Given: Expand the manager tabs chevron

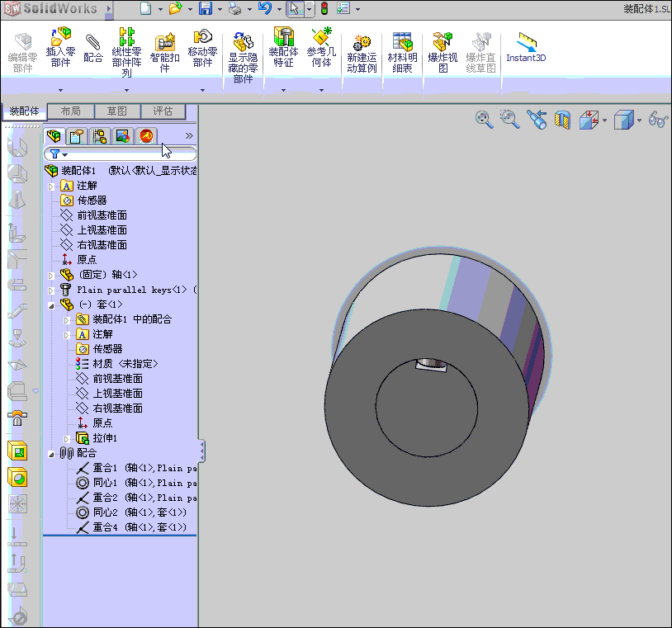Looking at the screenshot, I should click(189, 136).
